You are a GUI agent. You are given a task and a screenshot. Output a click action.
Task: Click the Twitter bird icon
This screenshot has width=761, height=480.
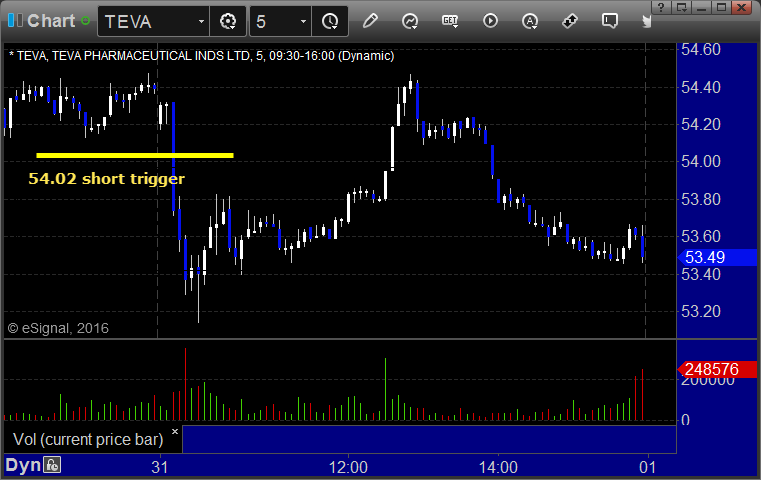pyautogui.click(x=646, y=21)
